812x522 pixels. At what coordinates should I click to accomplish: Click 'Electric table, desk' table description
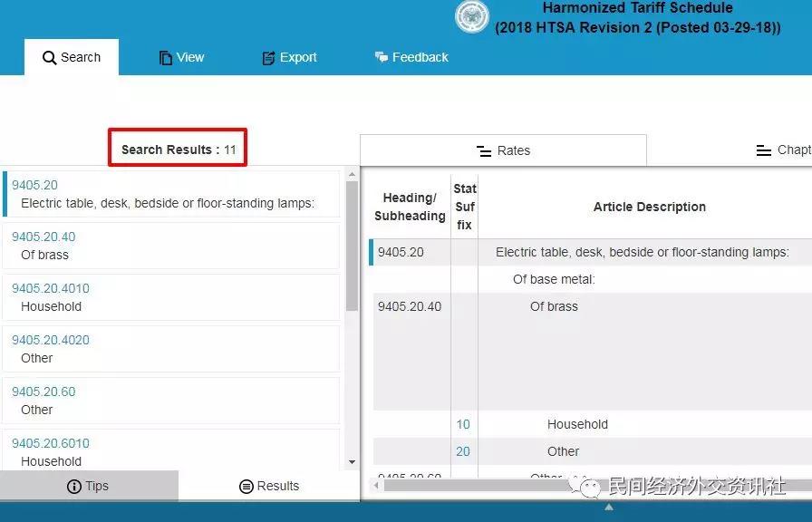coord(643,252)
